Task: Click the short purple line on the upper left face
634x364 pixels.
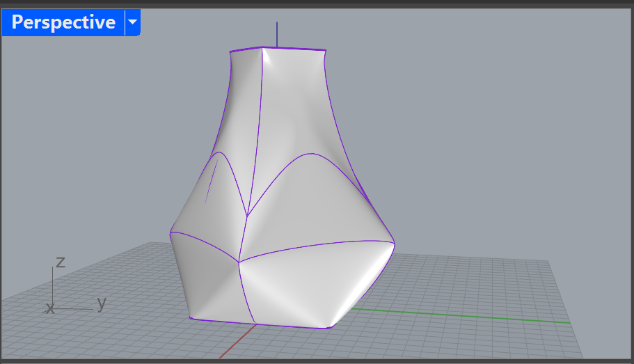Action: [211, 181]
